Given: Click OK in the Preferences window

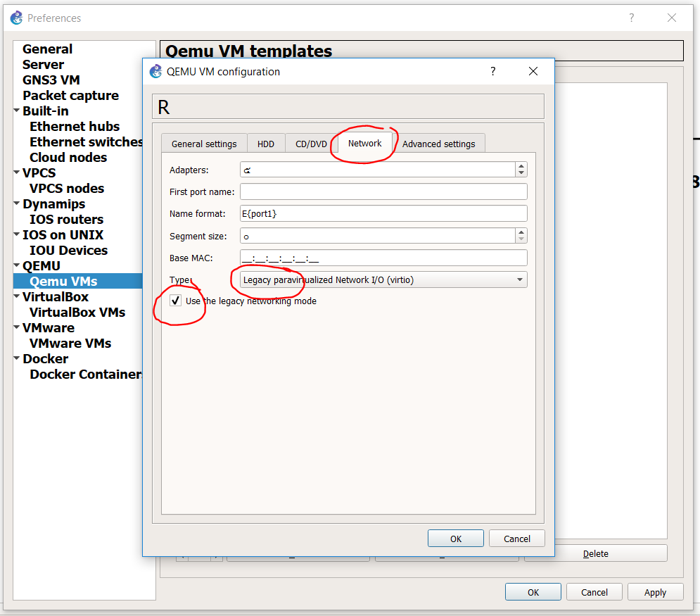Looking at the screenshot, I should pos(533,592).
